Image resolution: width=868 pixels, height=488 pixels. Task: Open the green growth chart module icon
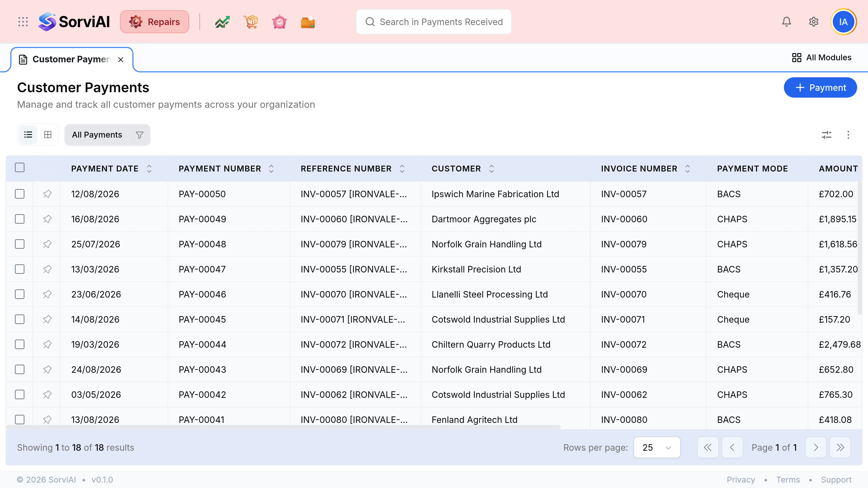tap(222, 22)
